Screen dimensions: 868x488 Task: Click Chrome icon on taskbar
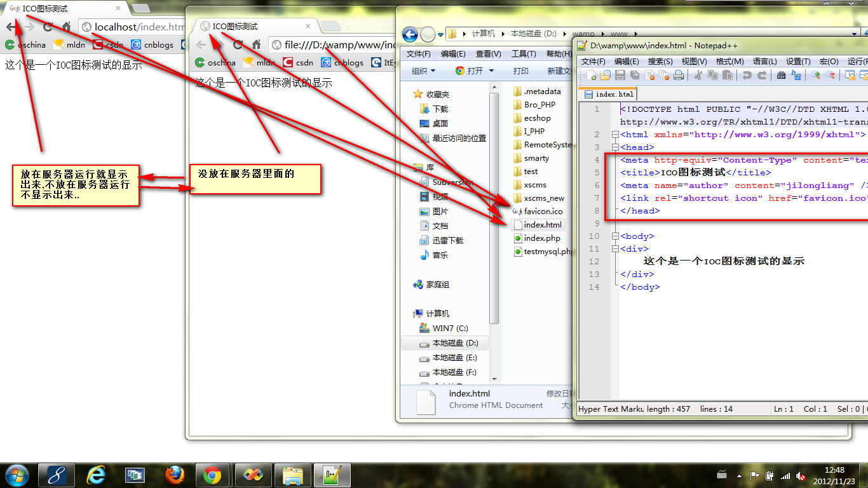pos(212,475)
